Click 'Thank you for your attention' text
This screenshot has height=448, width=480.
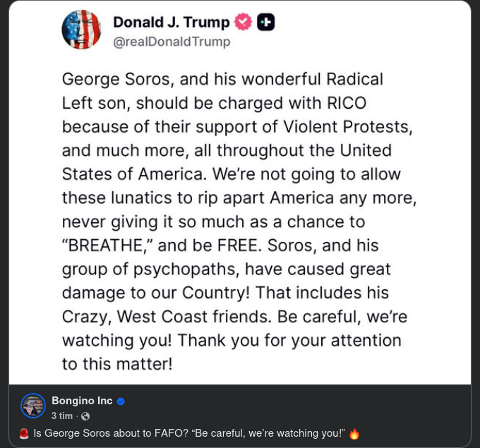tap(289, 340)
